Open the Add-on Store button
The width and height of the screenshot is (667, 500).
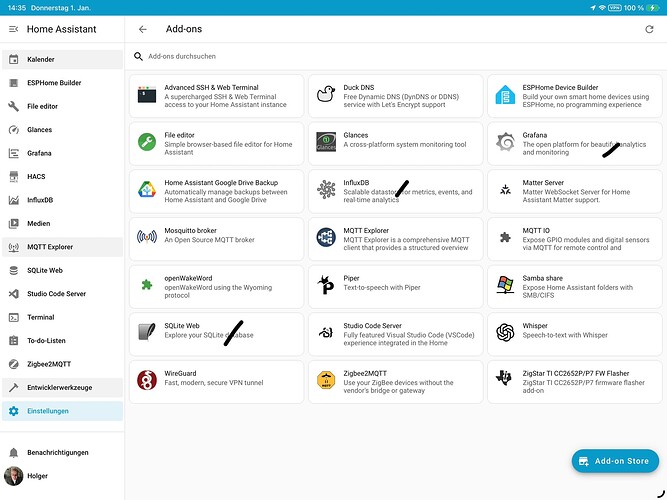pyautogui.click(x=615, y=461)
